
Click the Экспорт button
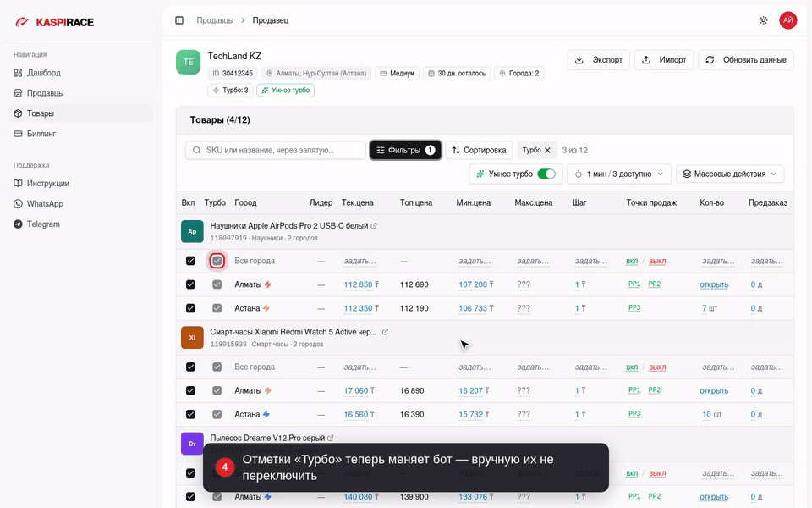click(x=598, y=60)
